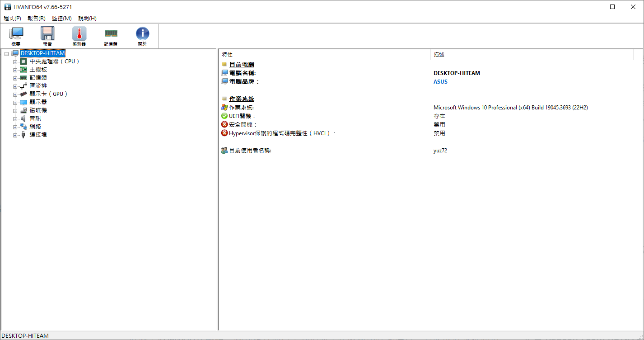Expand the 中央處理器 (CPU) node
The width and height of the screenshot is (644, 340).
(15, 62)
